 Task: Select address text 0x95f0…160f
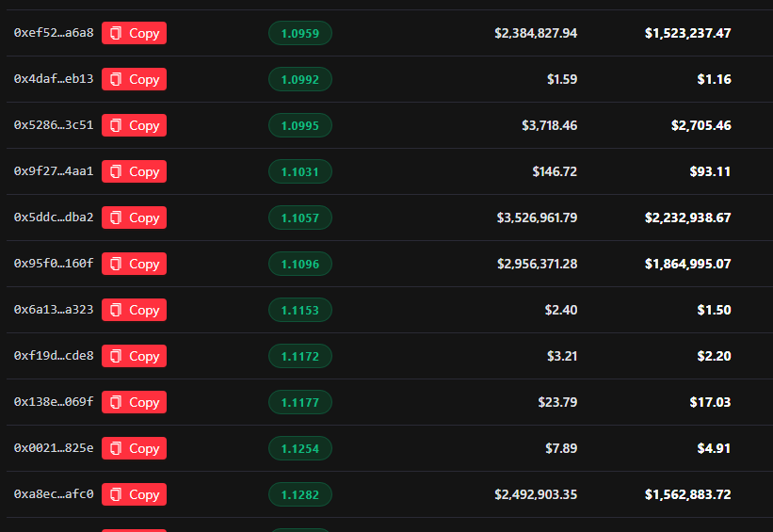click(x=54, y=264)
